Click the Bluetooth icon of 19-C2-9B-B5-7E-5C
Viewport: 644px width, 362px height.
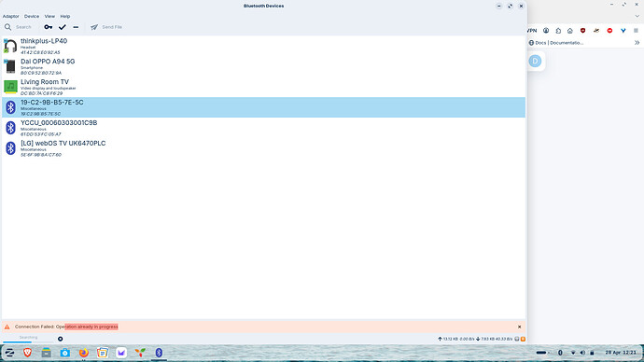pos(10,107)
